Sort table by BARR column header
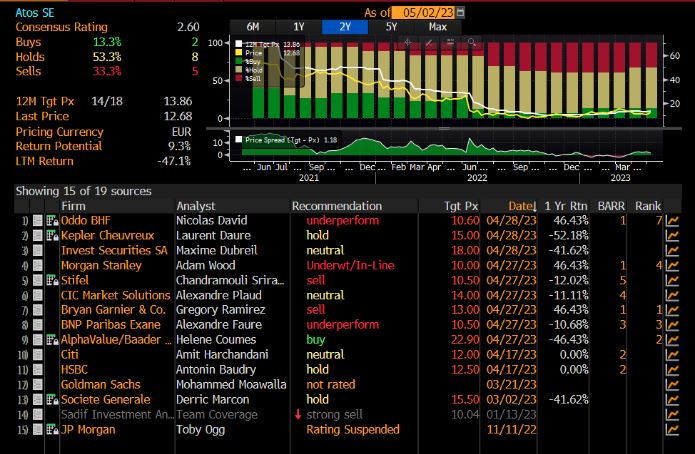The height and width of the screenshot is (454, 695). (611, 206)
